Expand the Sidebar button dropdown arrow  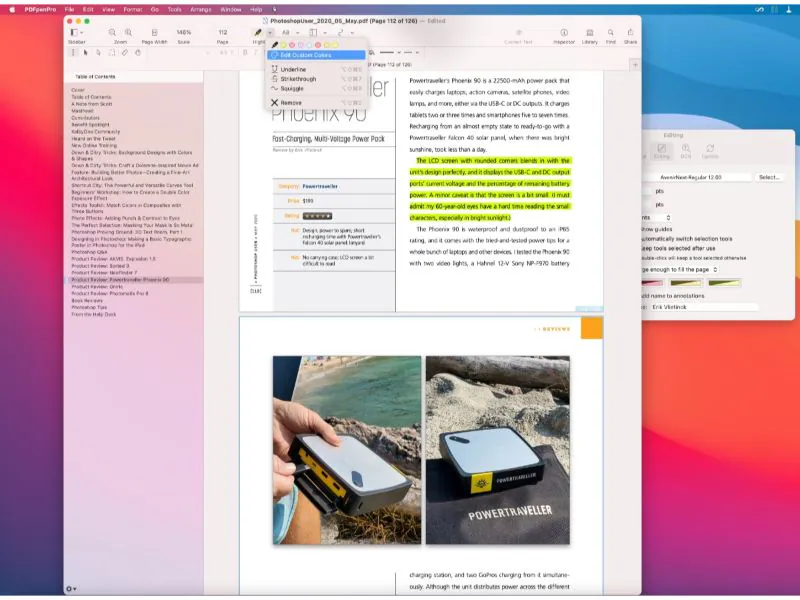(82, 33)
